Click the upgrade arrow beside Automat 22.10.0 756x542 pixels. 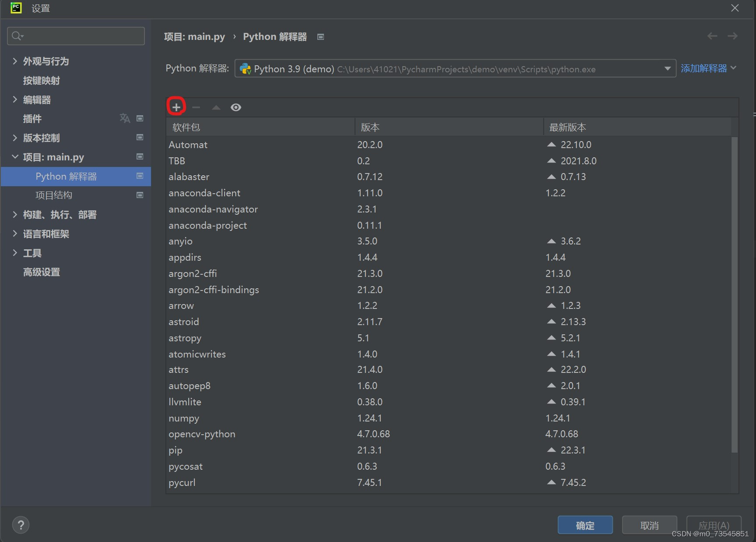click(552, 145)
